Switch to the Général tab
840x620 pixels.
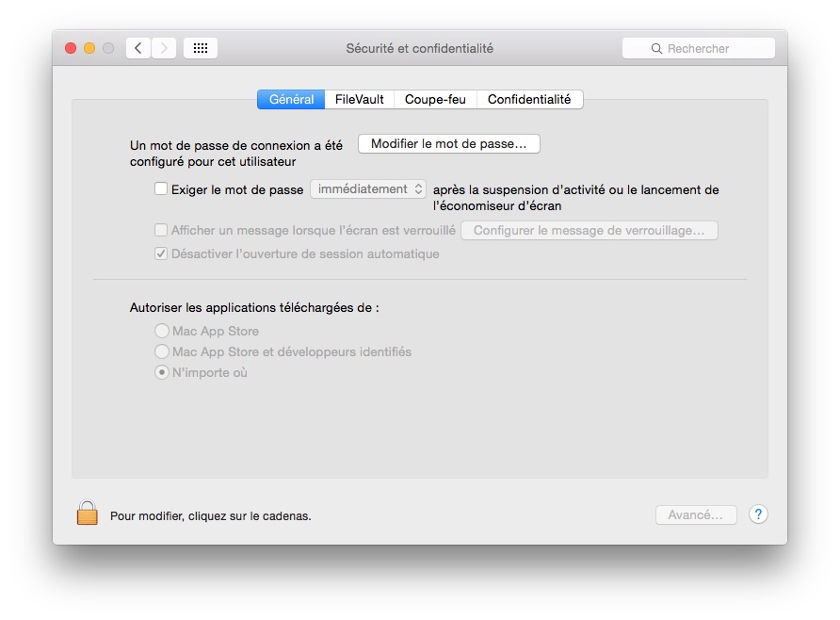coord(291,99)
